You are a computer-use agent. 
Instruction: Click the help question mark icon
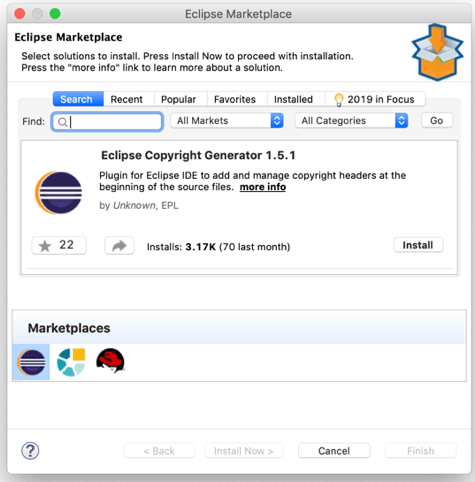30,451
